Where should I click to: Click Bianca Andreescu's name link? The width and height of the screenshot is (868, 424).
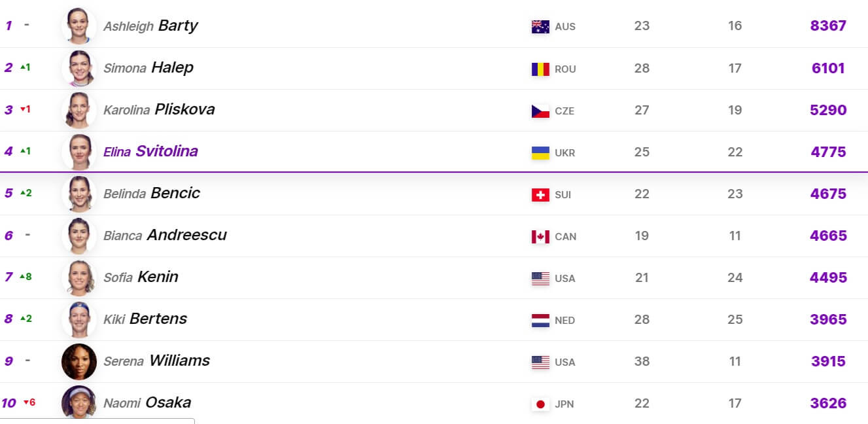[165, 235]
